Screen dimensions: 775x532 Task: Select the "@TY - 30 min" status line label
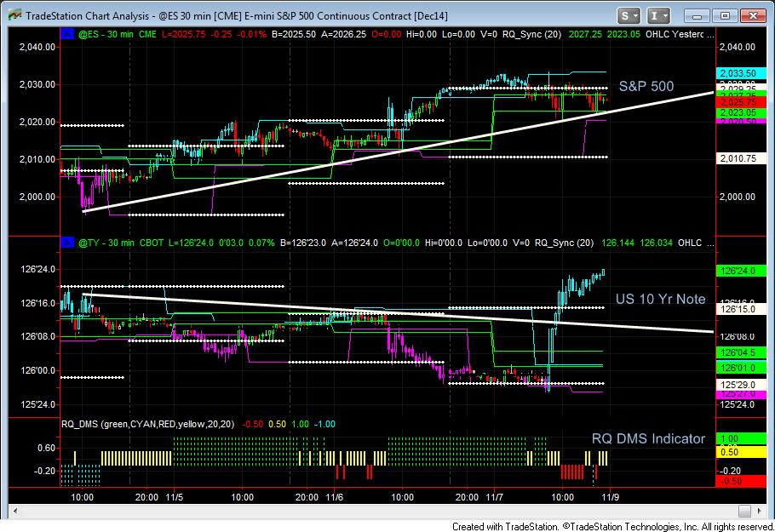[106, 243]
